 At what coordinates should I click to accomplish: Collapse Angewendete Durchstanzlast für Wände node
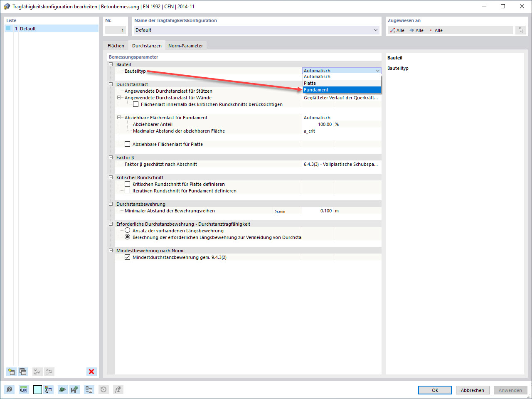119,98
